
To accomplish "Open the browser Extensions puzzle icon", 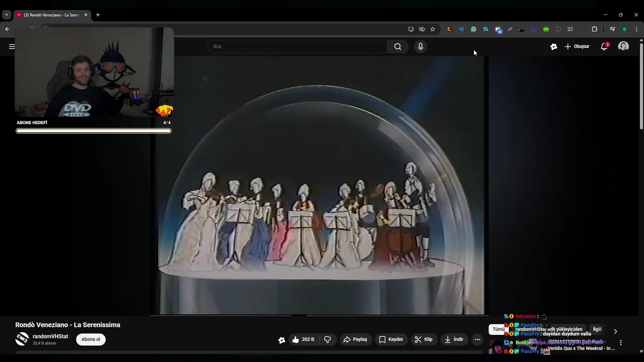I will click(594, 29).
